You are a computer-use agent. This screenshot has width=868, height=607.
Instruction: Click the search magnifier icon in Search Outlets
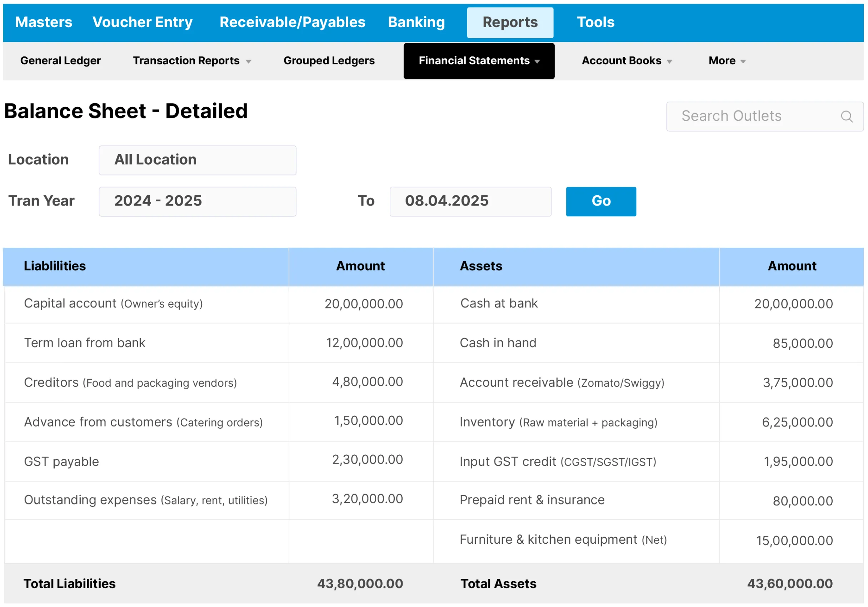point(847,116)
